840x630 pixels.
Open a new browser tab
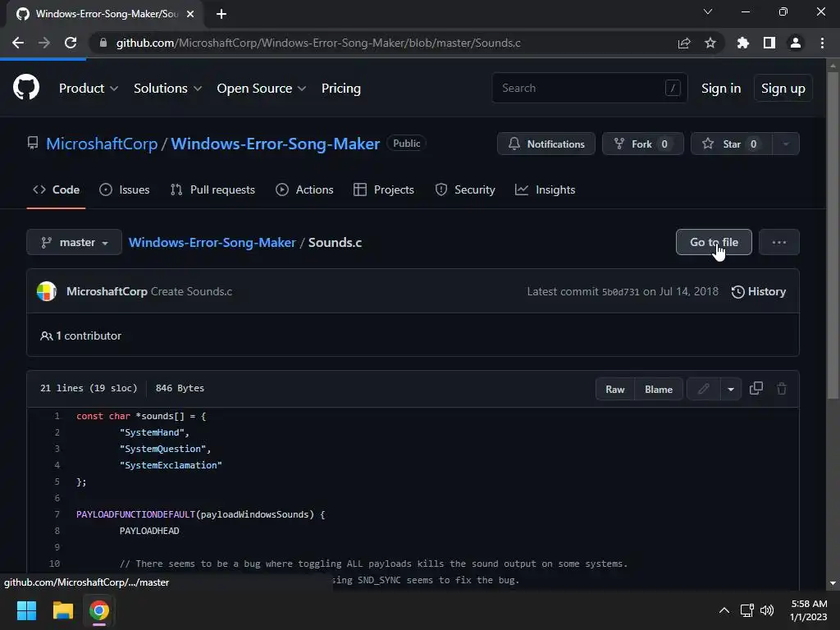click(221, 14)
